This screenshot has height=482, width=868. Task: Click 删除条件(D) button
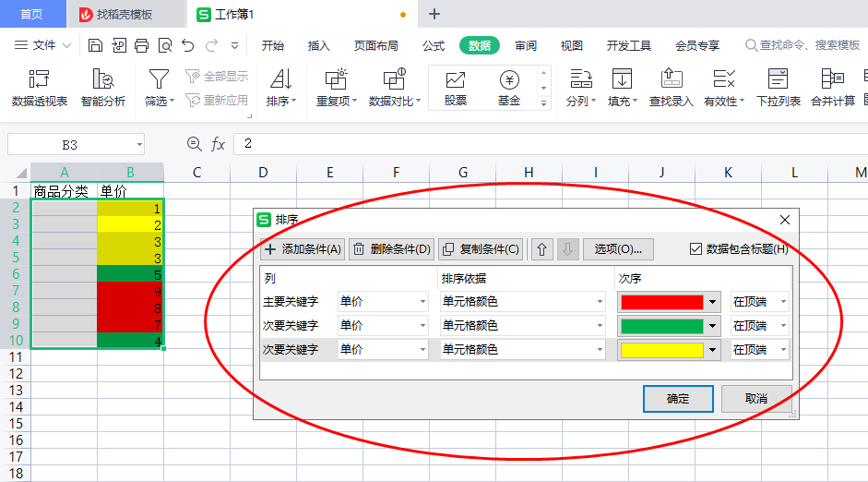[x=392, y=249]
